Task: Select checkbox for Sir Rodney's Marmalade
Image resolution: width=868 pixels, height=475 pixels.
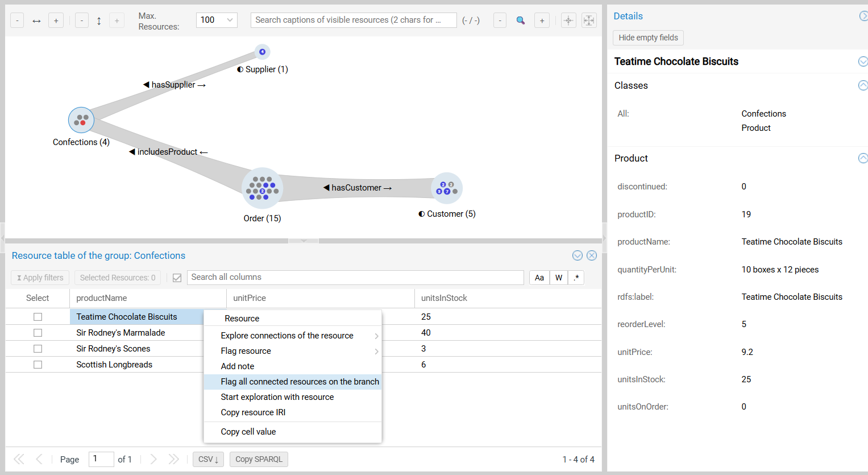Action: pyautogui.click(x=38, y=333)
